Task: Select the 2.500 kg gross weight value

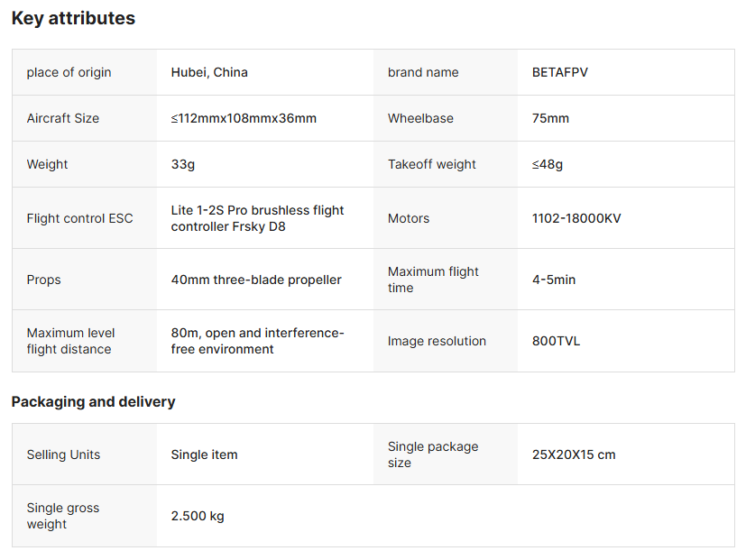Action: (x=198, y=516)
